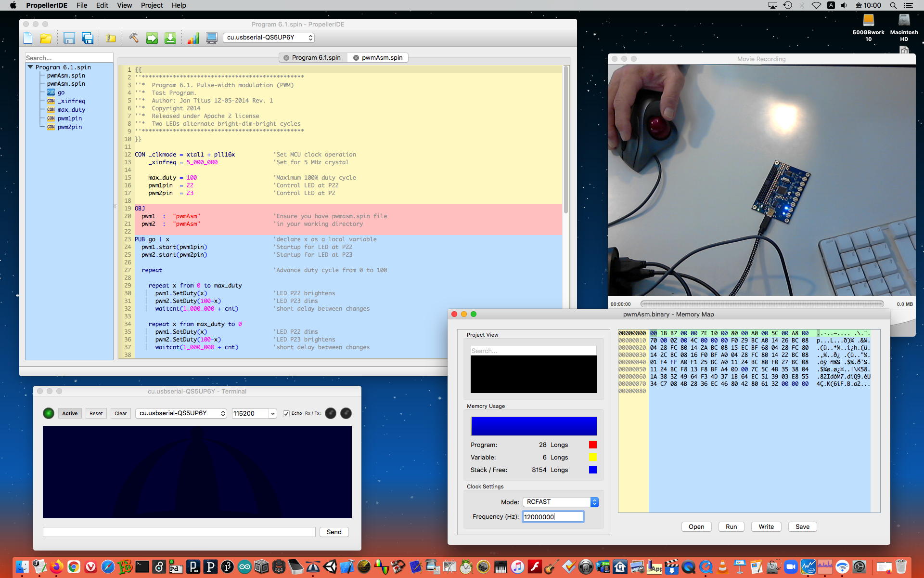This screenshot has height=578, width=924.
Task: Click the Open folder toolbar icon
Action: click(46, 38)
